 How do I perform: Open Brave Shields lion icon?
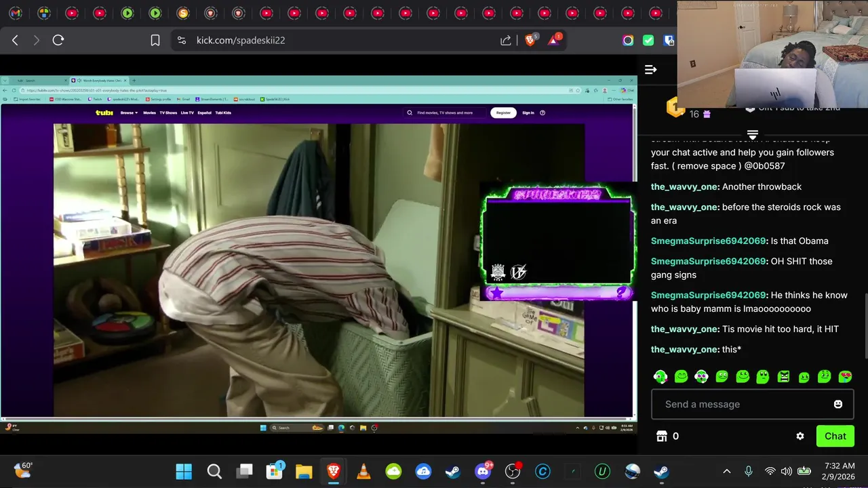click(530, 40)
